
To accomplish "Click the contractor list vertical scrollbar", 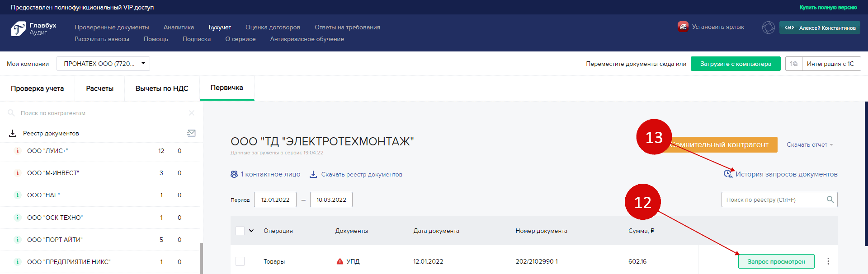I will pos(201,258).
